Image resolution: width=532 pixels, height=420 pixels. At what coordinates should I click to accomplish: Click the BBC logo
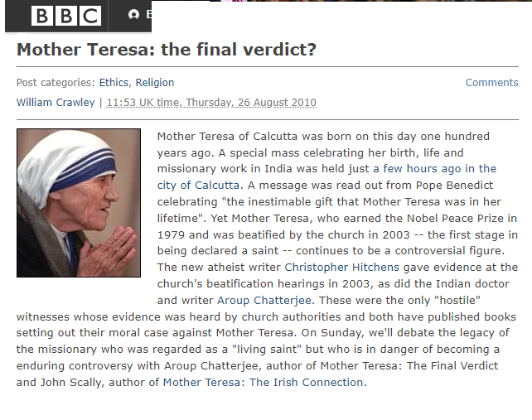click(x=66, y=16)
